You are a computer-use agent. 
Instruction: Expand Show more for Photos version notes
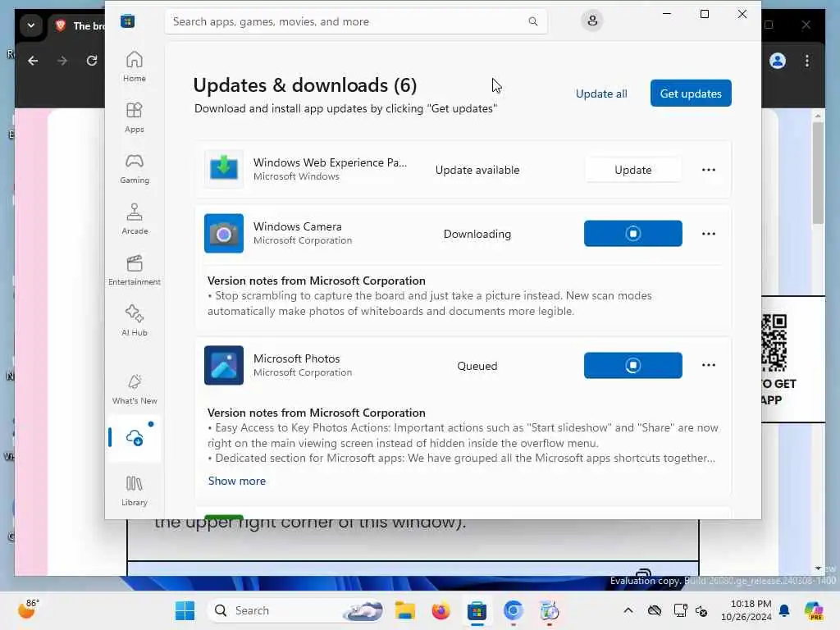[x=237, y=481]
